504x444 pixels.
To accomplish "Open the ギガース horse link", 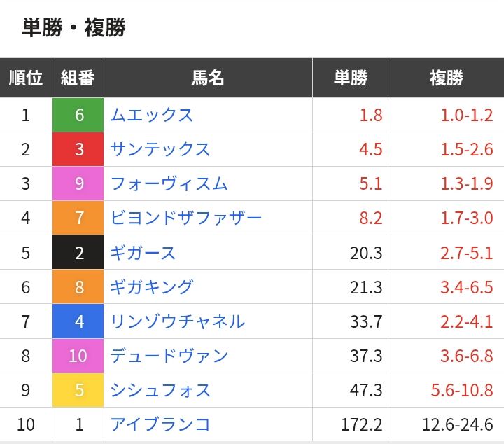I will tap(143, 253).
